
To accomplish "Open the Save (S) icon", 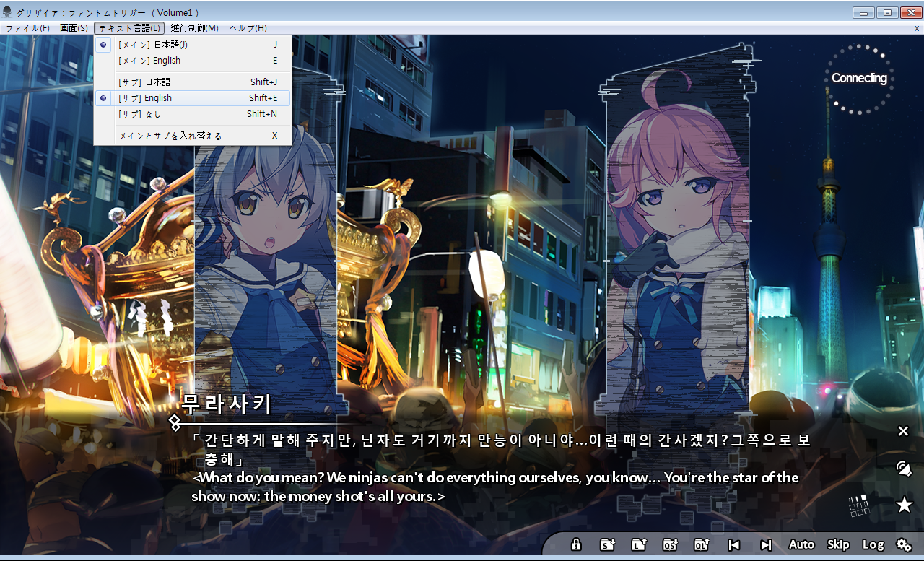I will click(608, 544).
